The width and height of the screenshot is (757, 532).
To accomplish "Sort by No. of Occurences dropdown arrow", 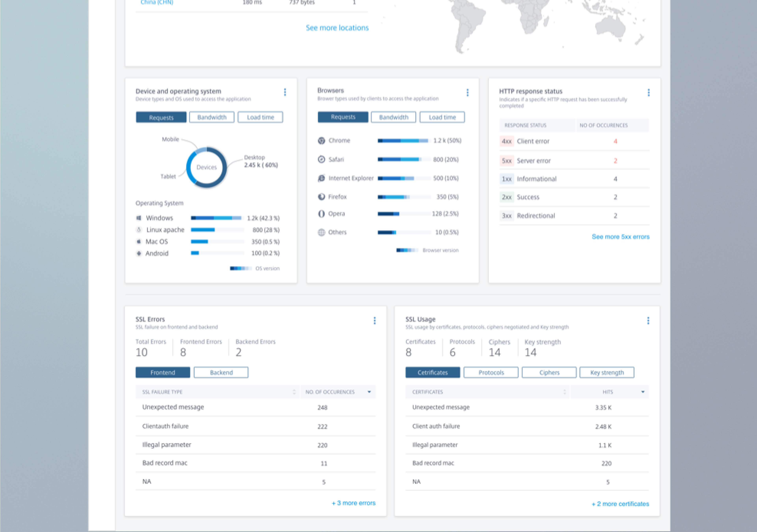I will coord(369,392).
